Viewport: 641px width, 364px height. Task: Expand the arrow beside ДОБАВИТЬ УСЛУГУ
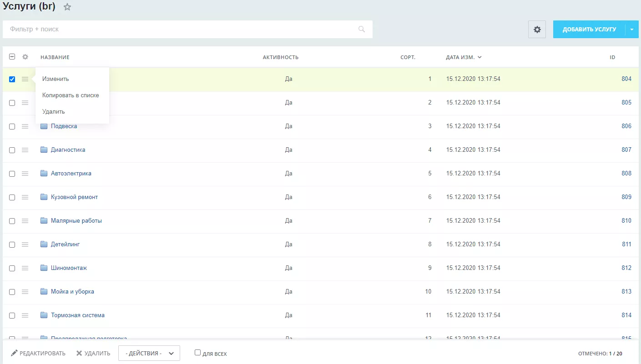coord(632,30)
